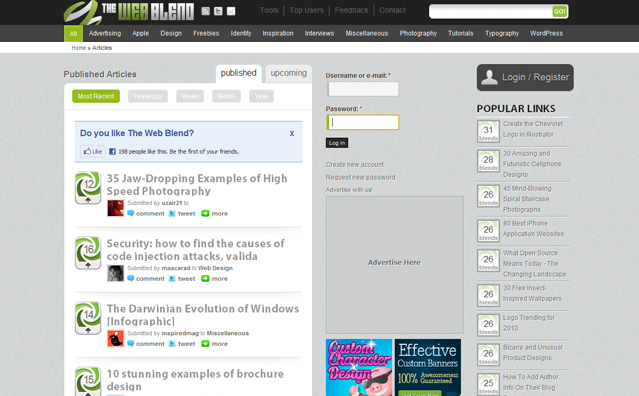Click the search field in header
639x396 pixels.
click(x=491, y=11)
